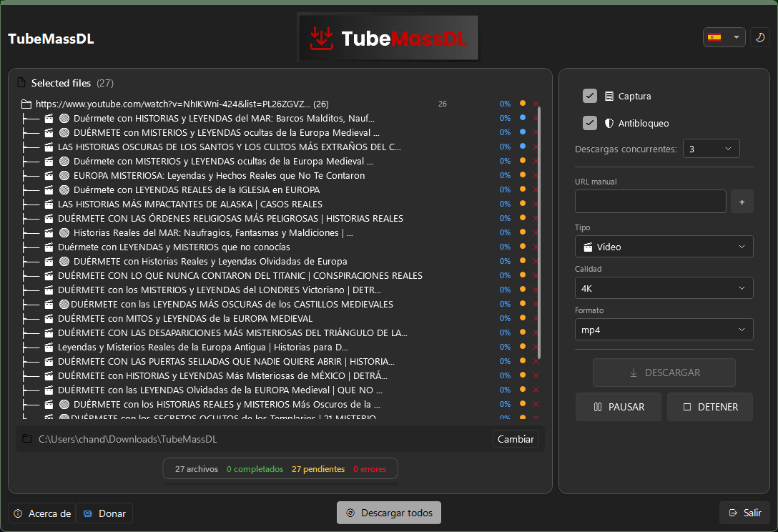Click clapperboard icon of 'TRIÁNGULO DE LA' row
The image size is (778, 532).
pyautogui.click(x=49, y=333)
